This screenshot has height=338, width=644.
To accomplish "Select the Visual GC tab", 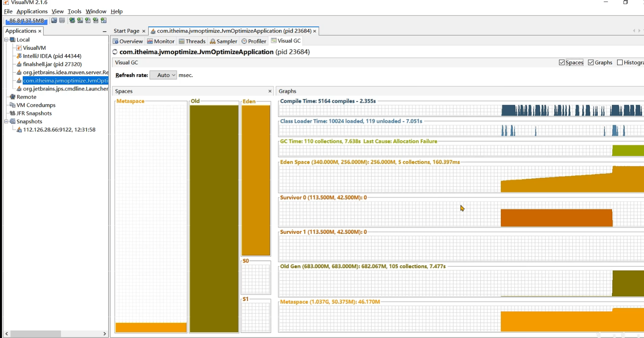I will click(x=286, y=41).
